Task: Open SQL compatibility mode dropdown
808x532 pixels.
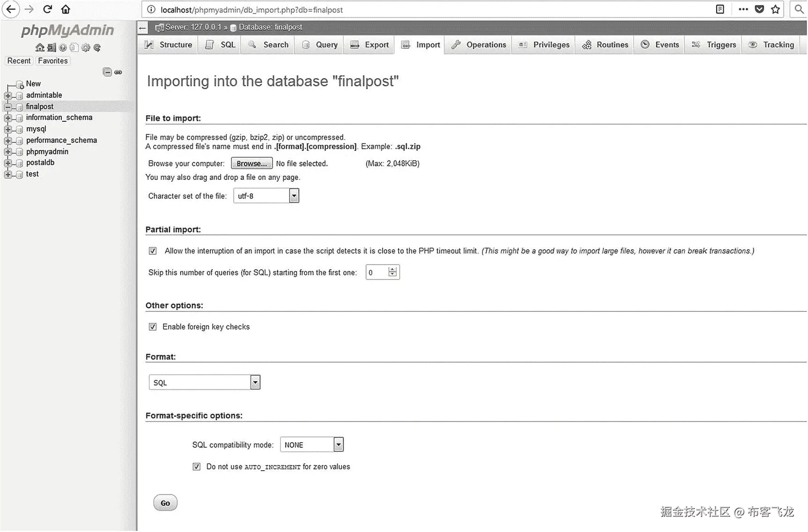Action: click(312, 444)
